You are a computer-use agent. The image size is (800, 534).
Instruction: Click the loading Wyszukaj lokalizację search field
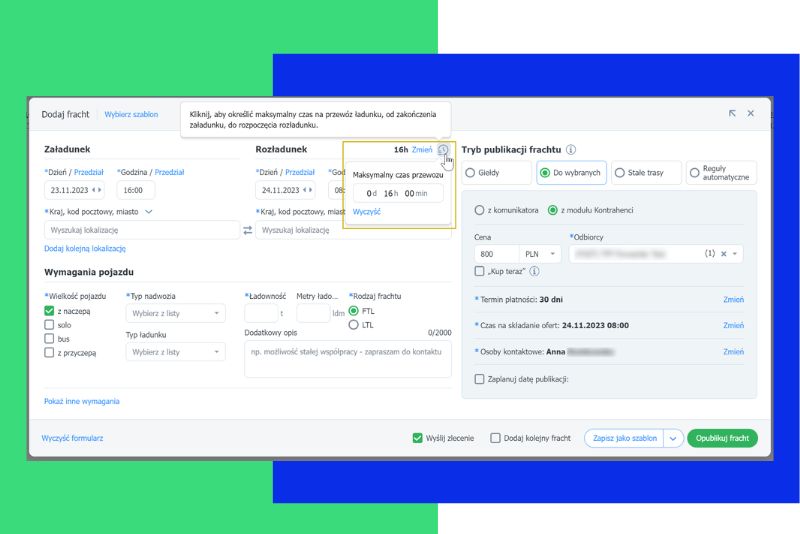coord(140,230)
